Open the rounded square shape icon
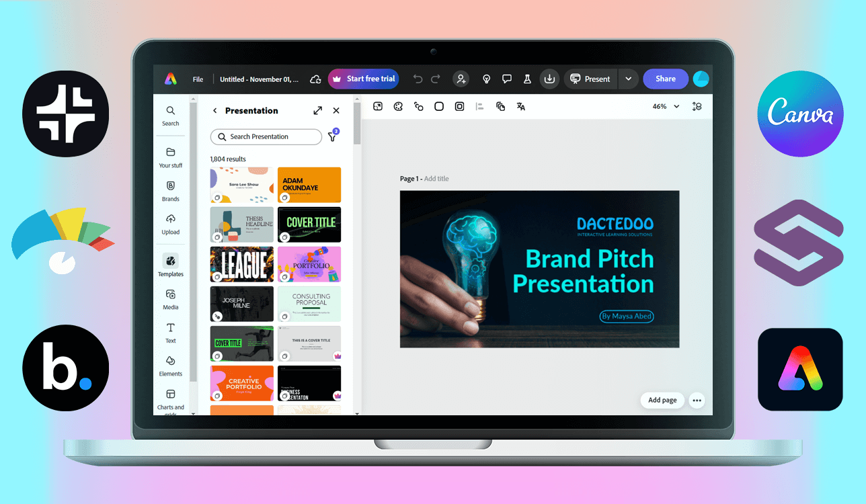866x504 pixels. pyautogui.click(x=439, y=106)
